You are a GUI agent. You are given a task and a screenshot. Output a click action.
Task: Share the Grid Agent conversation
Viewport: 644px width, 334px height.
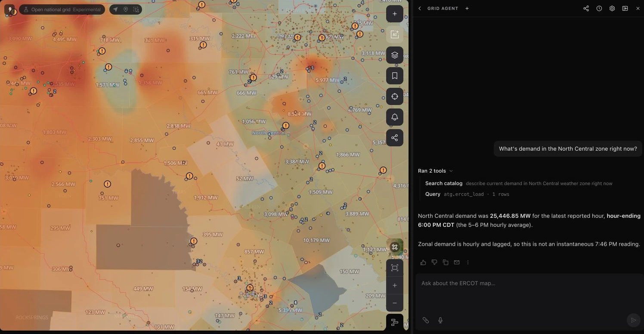coord(586,9)
